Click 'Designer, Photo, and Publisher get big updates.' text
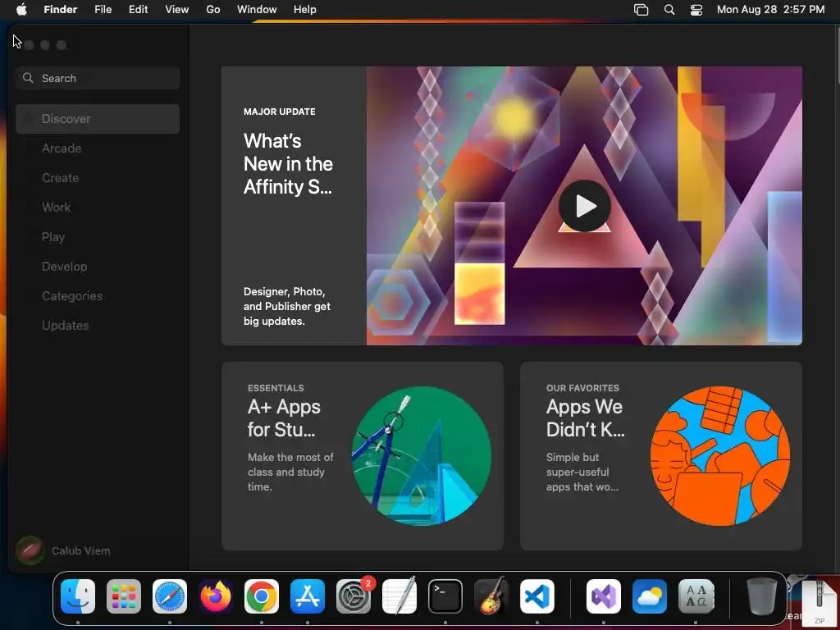This screenshot has height=630, width=840. click(x=287, y=307)
